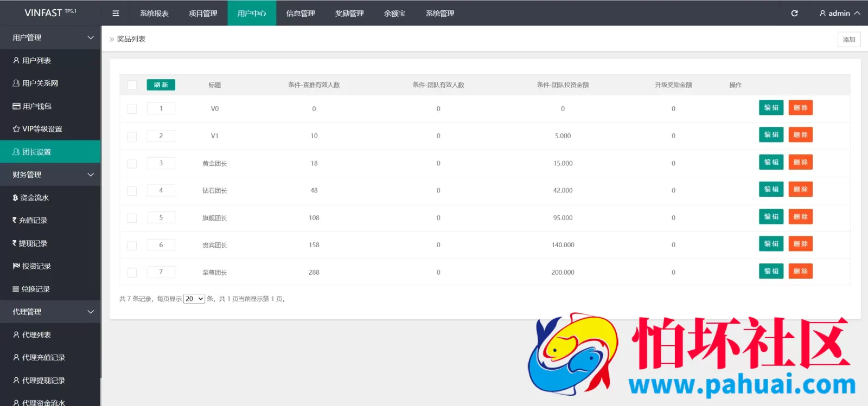Image resolution: width=868 pixels, height=406 pixels.
Task: Select the 黄金团长 row checkbox
Action: click(132, 164)
